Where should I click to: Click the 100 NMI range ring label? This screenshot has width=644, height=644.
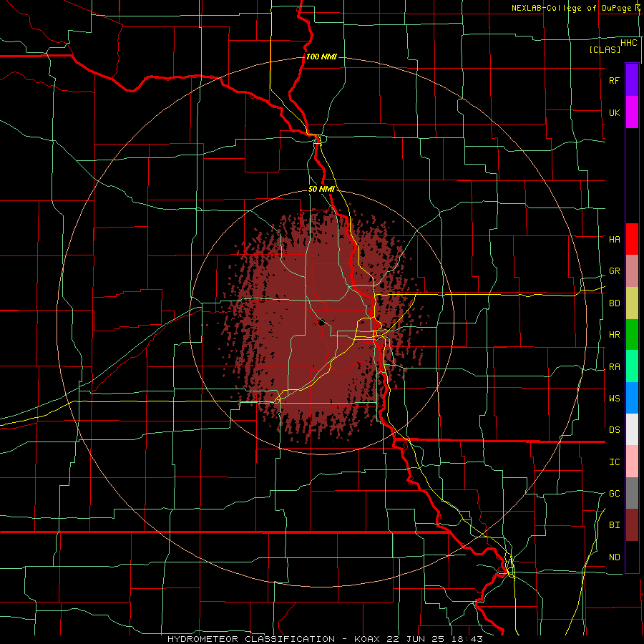321,57
